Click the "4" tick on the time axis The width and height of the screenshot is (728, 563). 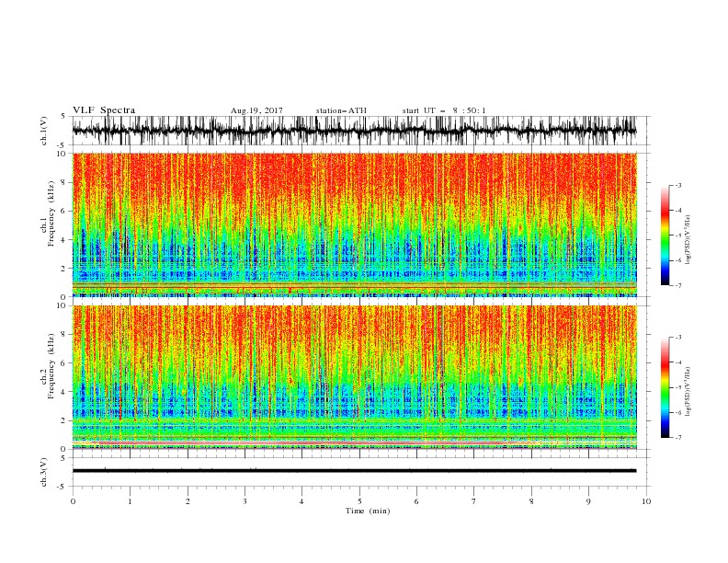pyautogui.click(x=301, y=501)
